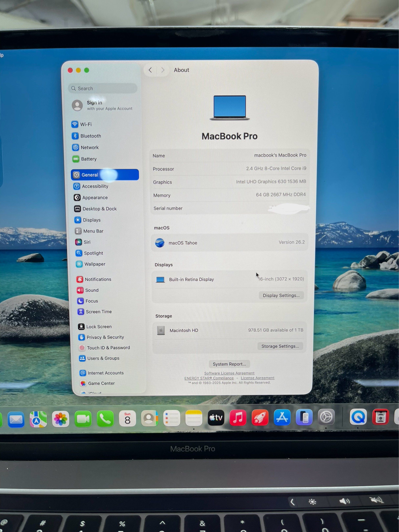Image resolution: width=399 pixels, height=532 pixels.
Task: Click the Storage Settings button
Action: tap(280, 346)
